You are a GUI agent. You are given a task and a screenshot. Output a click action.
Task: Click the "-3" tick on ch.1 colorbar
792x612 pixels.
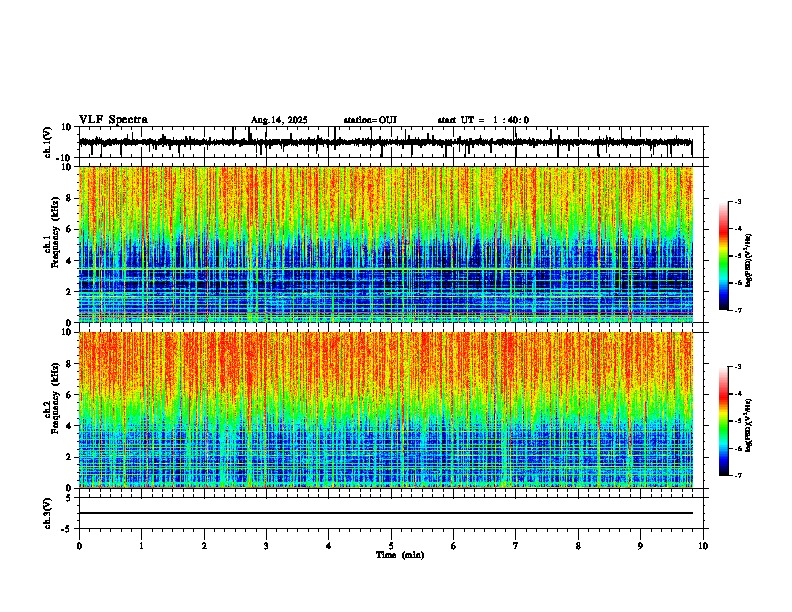(x=737, y=201)
